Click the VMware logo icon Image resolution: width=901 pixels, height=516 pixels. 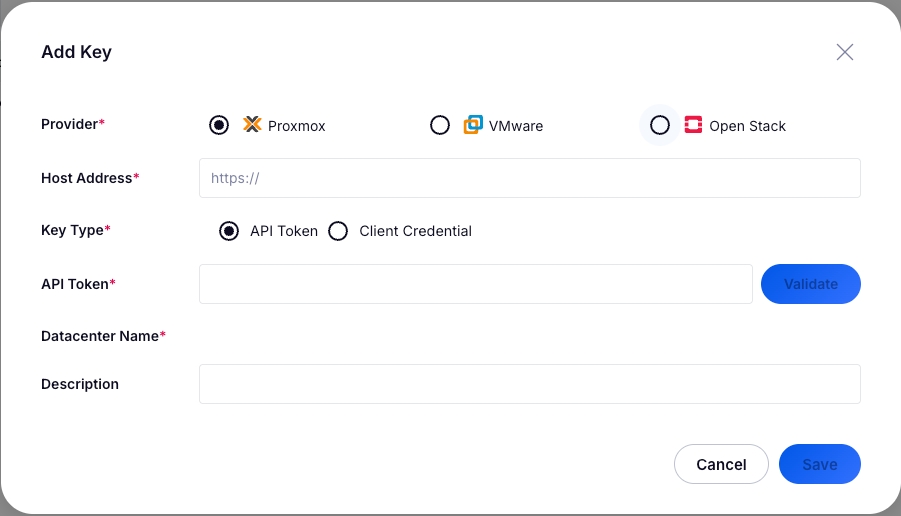473,125
